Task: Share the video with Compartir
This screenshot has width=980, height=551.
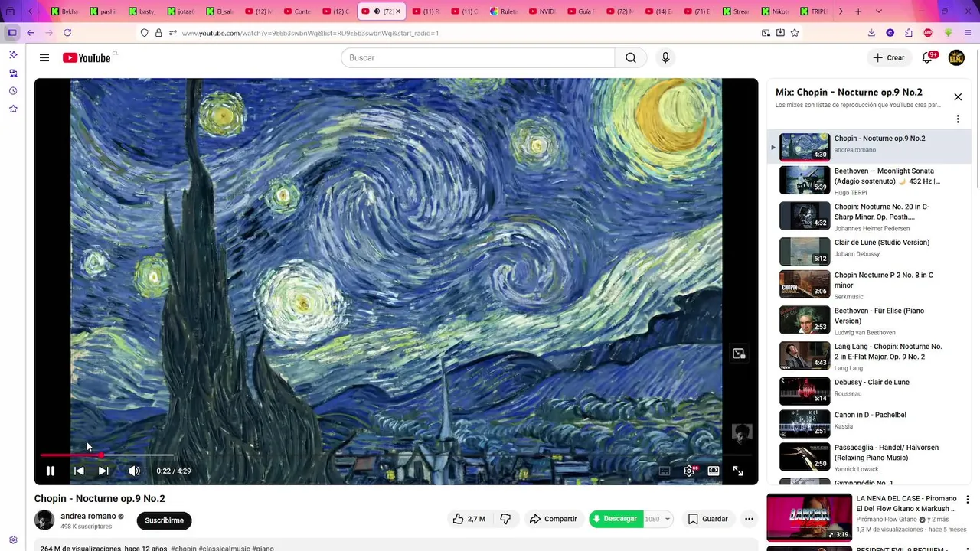Action: click(553, 519)
